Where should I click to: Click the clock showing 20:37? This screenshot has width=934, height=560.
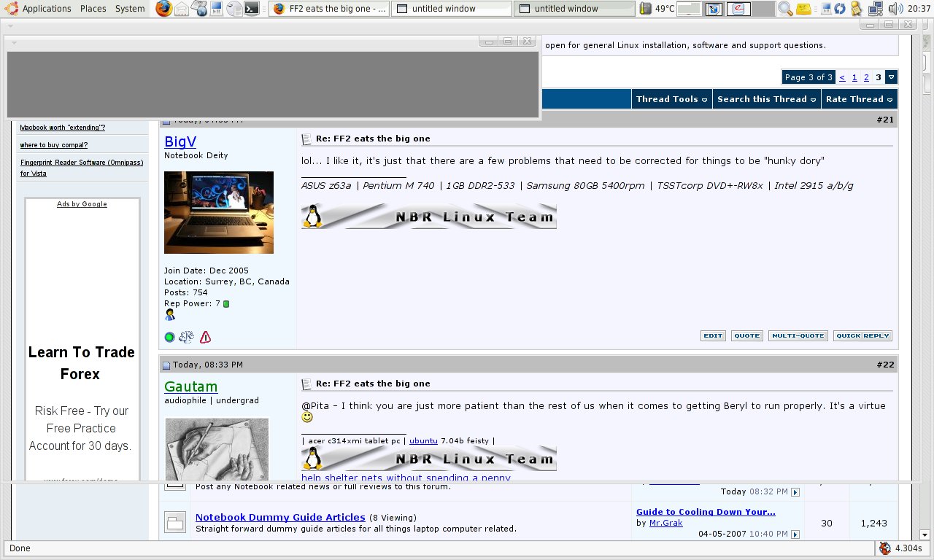919,9
